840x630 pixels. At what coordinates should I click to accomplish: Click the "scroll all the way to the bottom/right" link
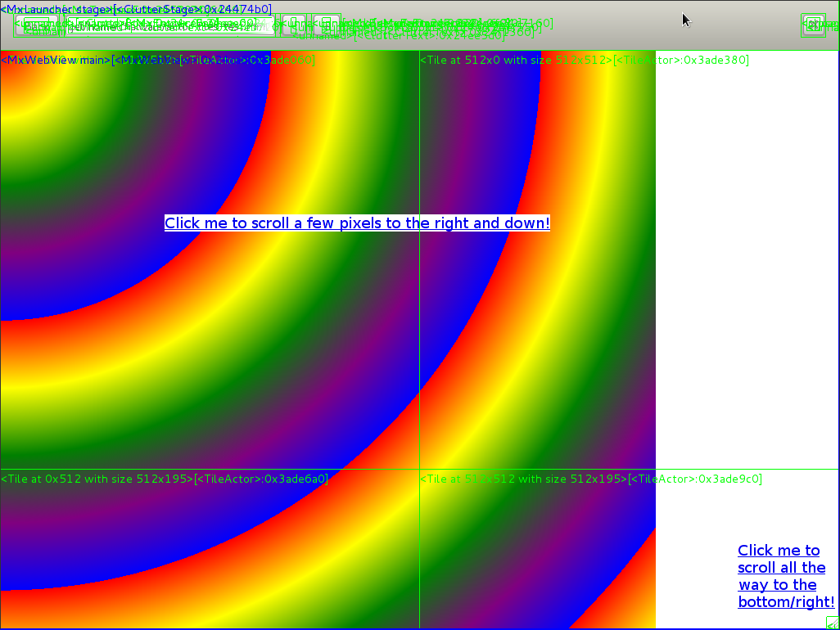(781, 576)
